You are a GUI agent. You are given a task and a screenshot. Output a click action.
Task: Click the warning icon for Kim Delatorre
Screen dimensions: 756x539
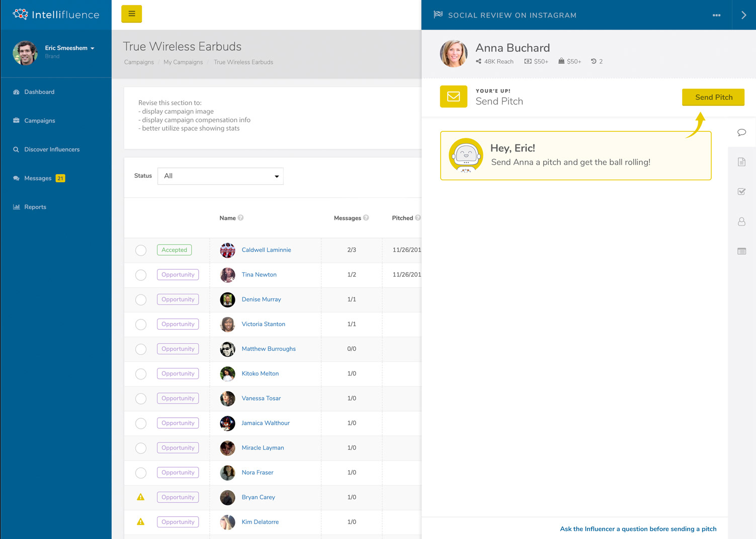141,522
